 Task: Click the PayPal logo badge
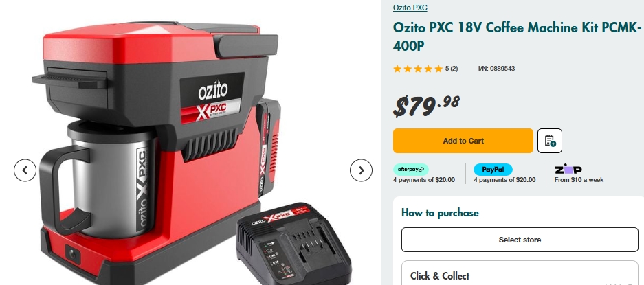click(493, 169)
